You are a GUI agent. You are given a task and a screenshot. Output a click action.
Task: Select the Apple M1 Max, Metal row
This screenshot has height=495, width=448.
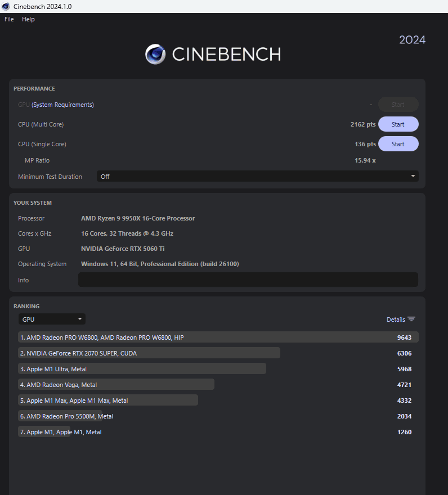tap(218, 400)
